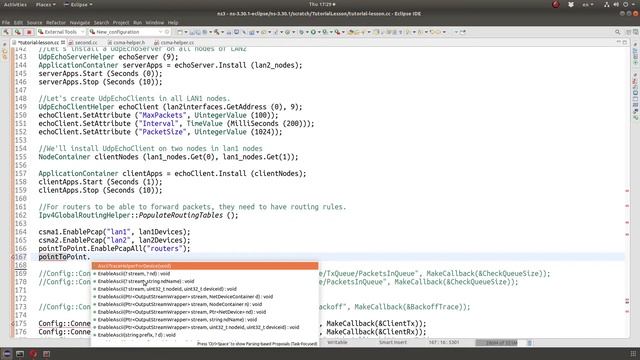Choose EnableAscii with Ptr<NetDevice> nd proposal

[204, 312]
